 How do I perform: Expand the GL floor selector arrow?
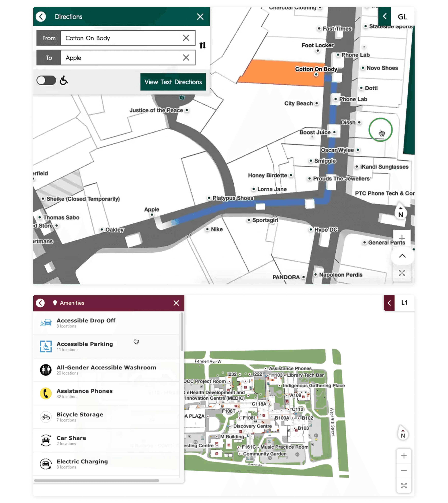tap(385, 17)
